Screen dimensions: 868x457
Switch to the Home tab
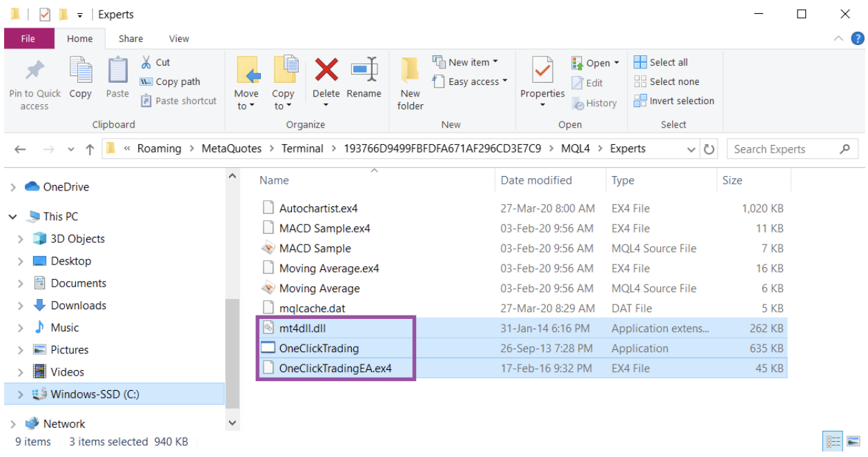pos(80,39)
